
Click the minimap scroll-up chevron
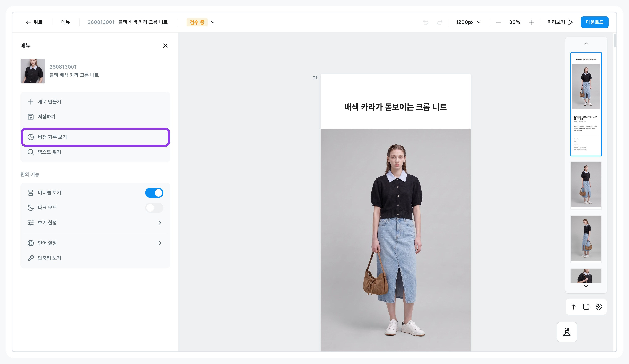click(586, 44)
